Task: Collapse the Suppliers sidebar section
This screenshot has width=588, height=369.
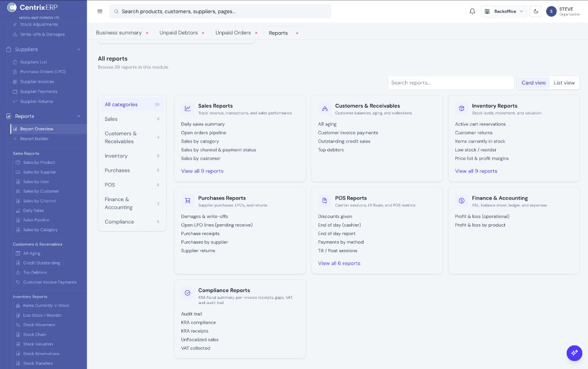Action: 79,49
